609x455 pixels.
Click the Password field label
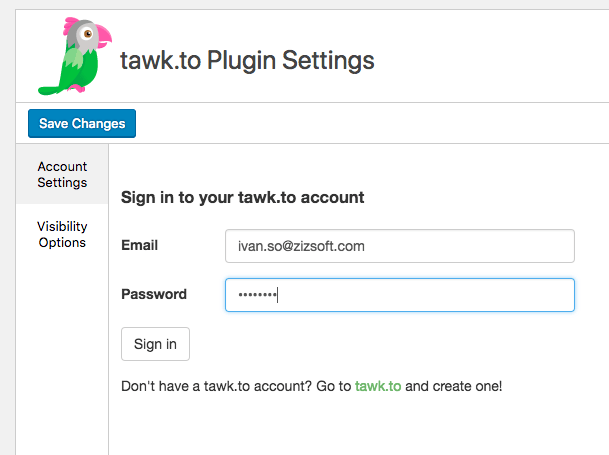pyautogui.click(x=154, y=294)
